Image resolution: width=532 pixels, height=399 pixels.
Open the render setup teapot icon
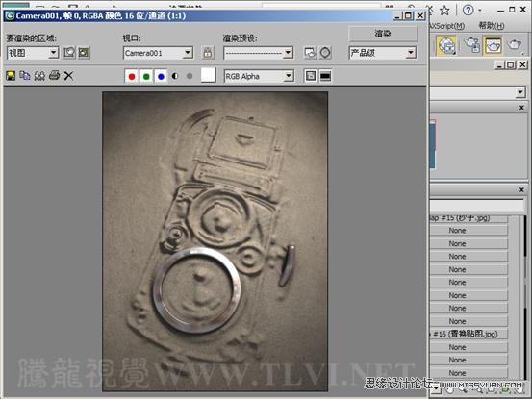pos(471,45)
